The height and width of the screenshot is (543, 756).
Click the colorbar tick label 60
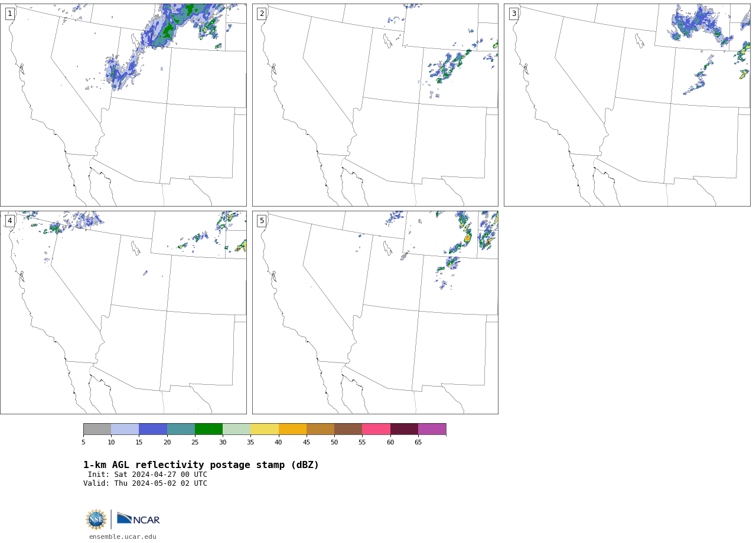390,443
